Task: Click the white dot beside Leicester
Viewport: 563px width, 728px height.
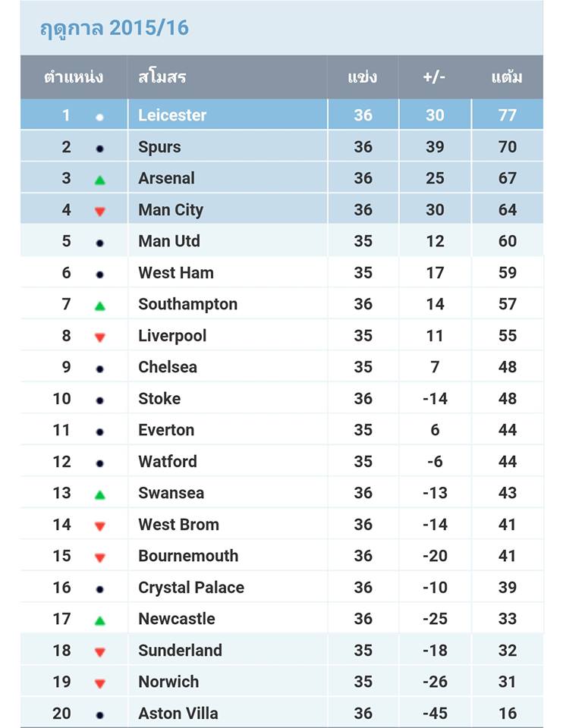Action: point(99,117)
